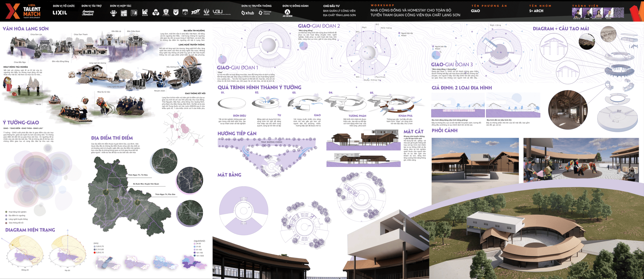This screenshot has width=644, height=279.
Task: Open the third team member photo
Action: [598, 13]
